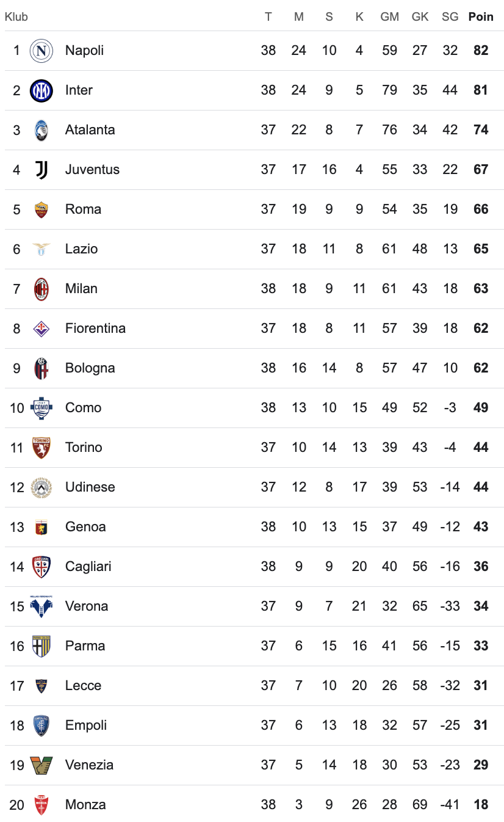
Task: Click the Klub column header
Action: click(16, 17)
